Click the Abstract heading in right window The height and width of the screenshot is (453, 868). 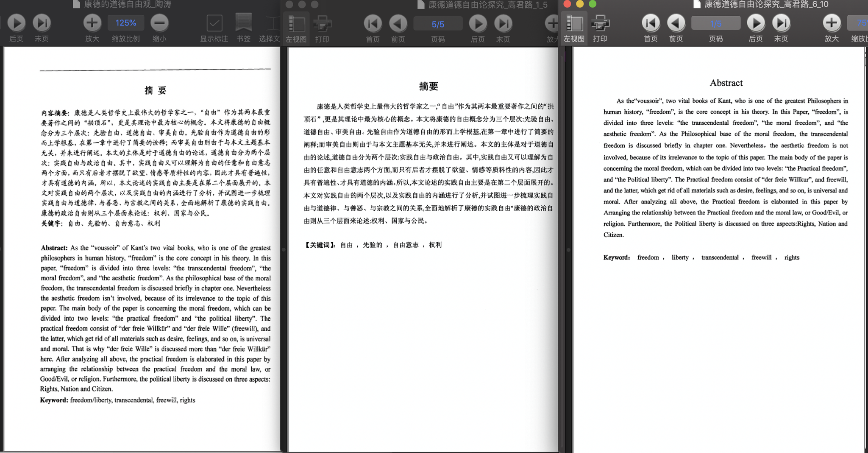click(726, 83)
